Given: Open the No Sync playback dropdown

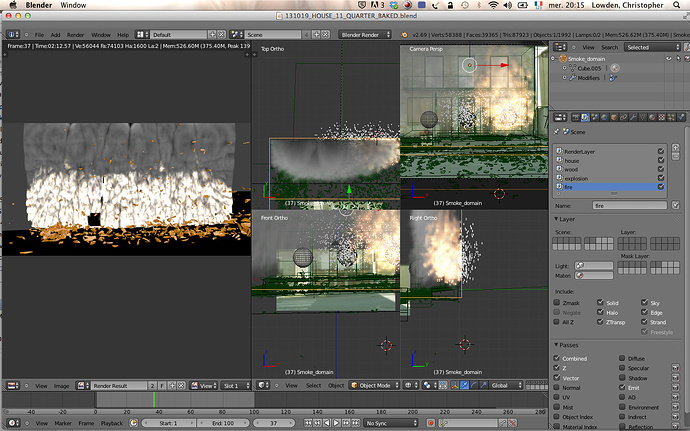Looking at the screenshot, I should pos(391,423).
